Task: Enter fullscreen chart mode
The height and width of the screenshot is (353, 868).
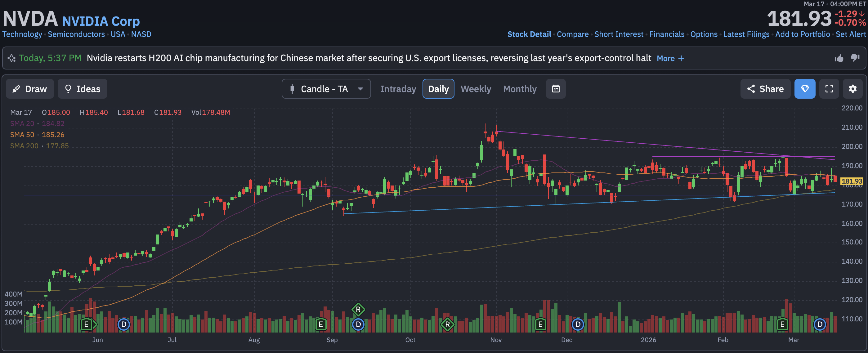Action: pos(829,89)
